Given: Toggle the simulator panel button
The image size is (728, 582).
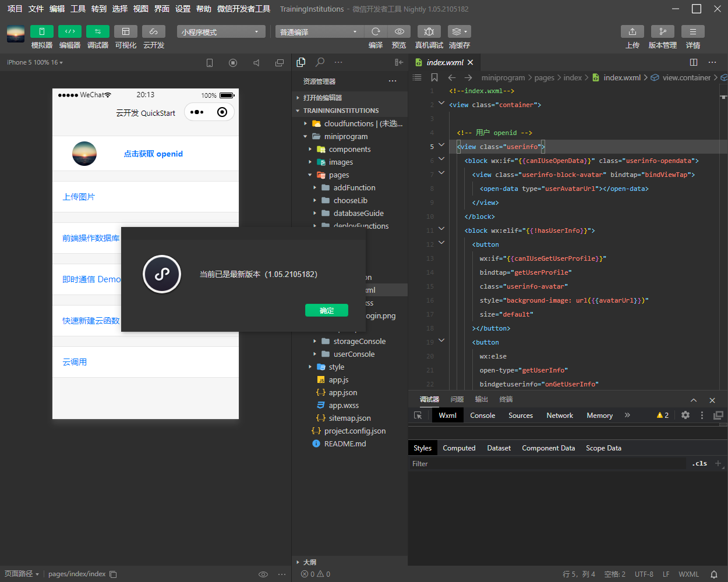Looking at the screenshot, I should (41, 31).
